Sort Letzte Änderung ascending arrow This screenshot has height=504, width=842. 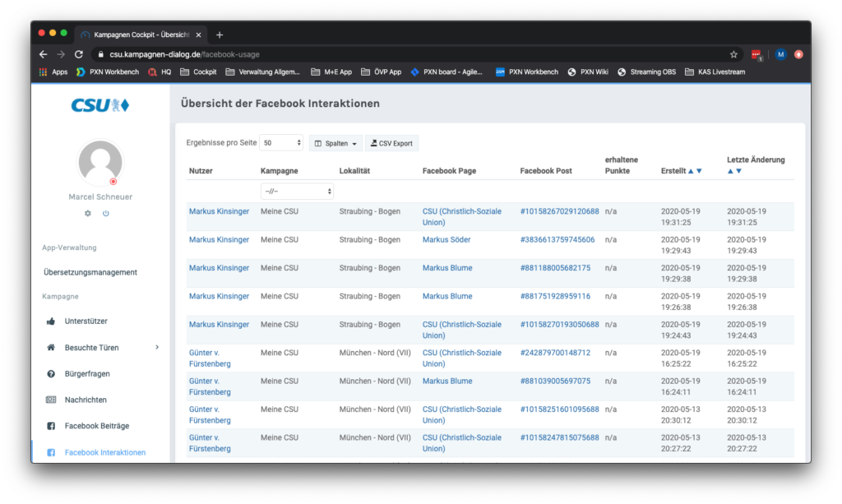(730, 171)
